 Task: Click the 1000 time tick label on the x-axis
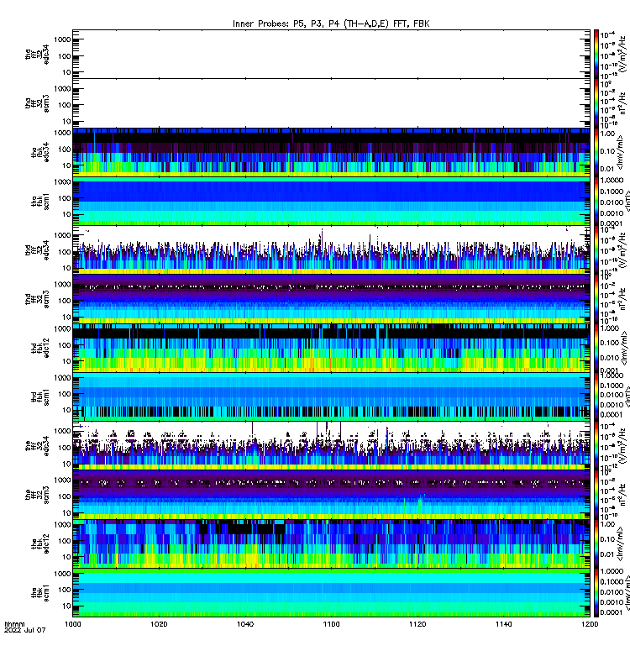click(x=72, y=624)
